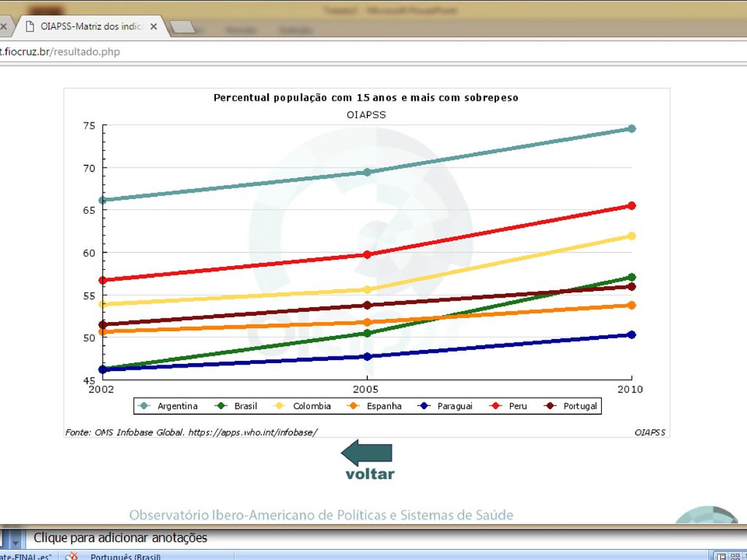The width and height of the screenshot is (747, 560).
Task: Click Portugal's 2005 data point
Action: (x=368, y=306)
